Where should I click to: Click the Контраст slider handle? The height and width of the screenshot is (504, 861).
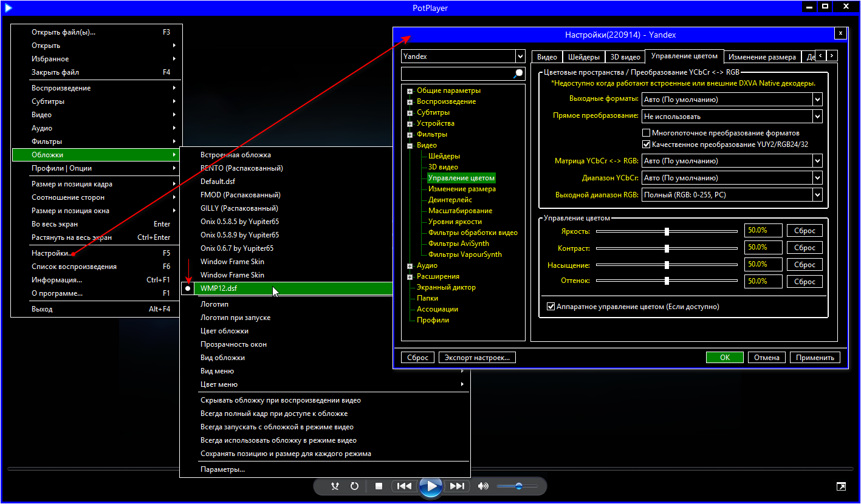coord(667,248)
